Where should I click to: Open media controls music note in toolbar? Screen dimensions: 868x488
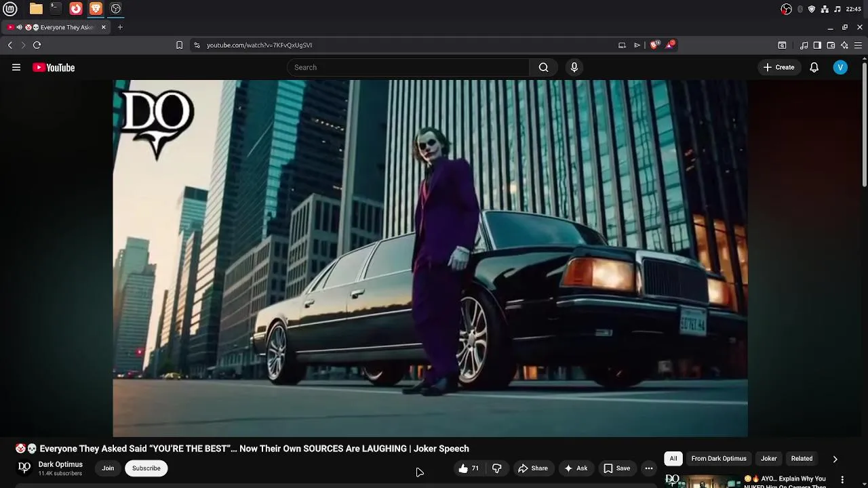[x=804, y=45]
